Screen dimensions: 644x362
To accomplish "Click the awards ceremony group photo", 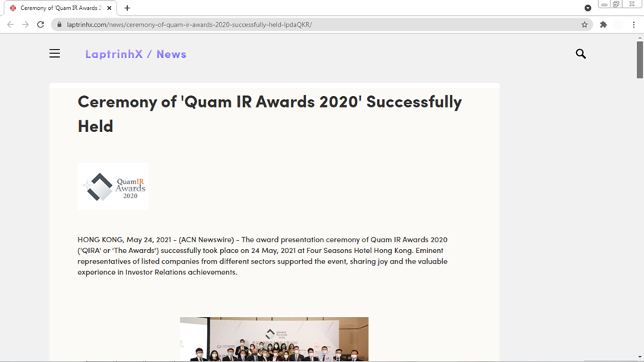I will click(274, 339).
